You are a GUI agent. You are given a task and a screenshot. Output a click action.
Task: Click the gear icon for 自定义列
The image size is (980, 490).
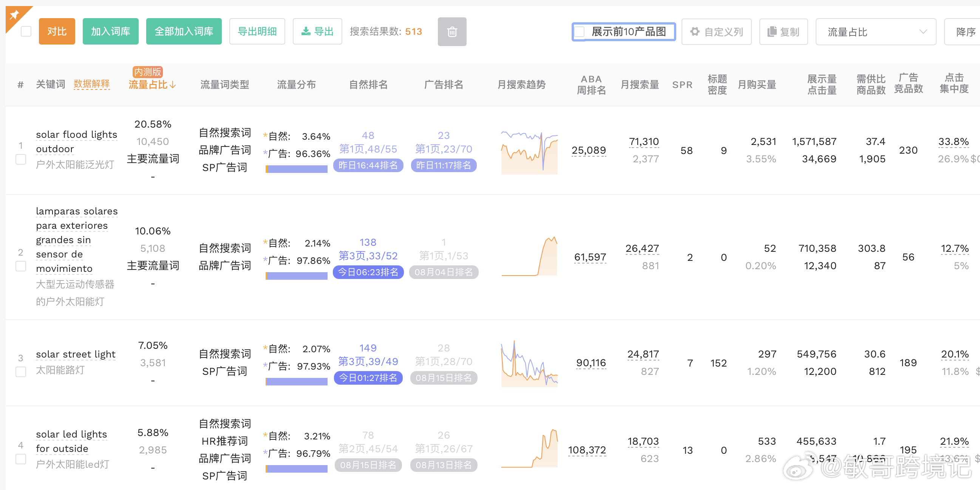[695, 32]
